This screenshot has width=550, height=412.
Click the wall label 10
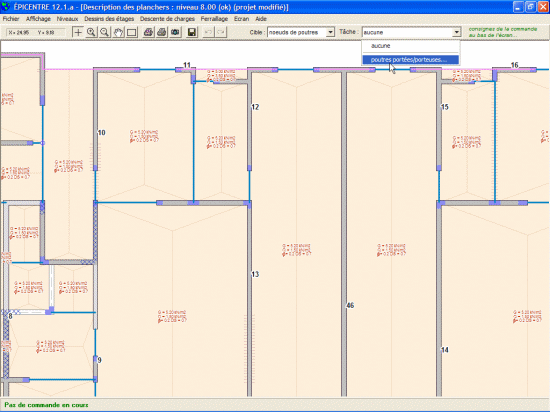pos(101,133)
